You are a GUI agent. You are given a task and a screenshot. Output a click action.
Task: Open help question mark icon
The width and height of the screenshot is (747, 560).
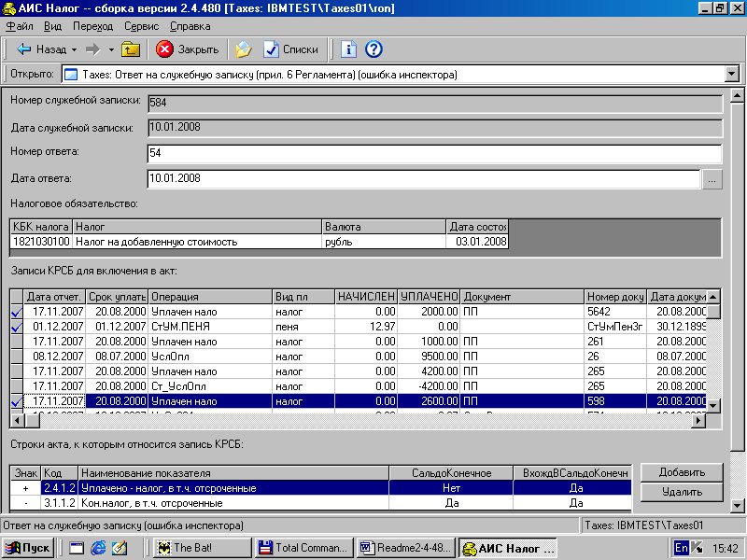click(373, 49)
